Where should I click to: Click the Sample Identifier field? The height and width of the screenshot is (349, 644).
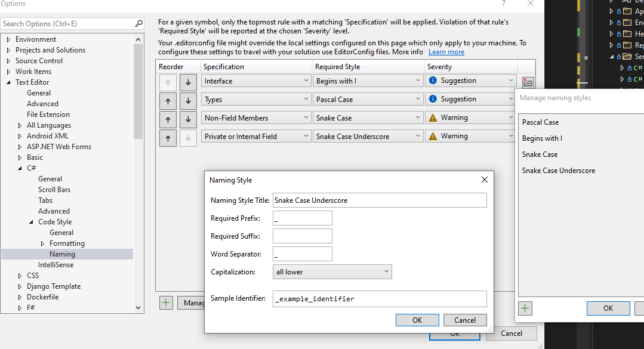tap(380, 299)
